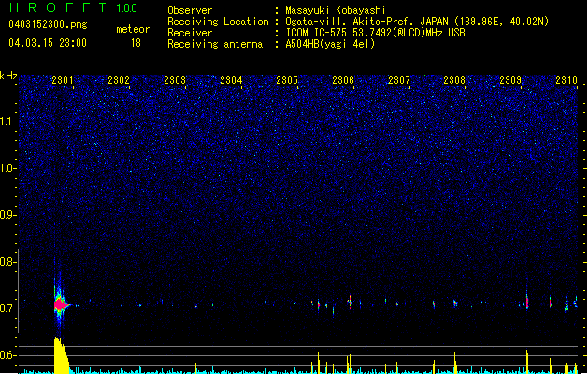Click the 0.7 frequency axis label
588x374 pixels.
7,309
